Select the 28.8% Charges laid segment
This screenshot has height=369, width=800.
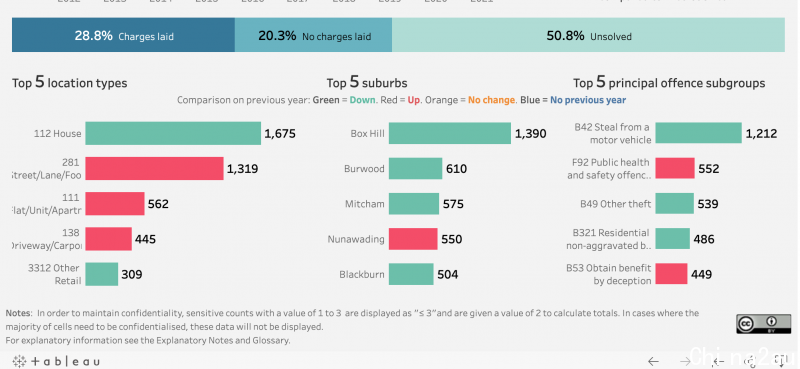point(123,35)
